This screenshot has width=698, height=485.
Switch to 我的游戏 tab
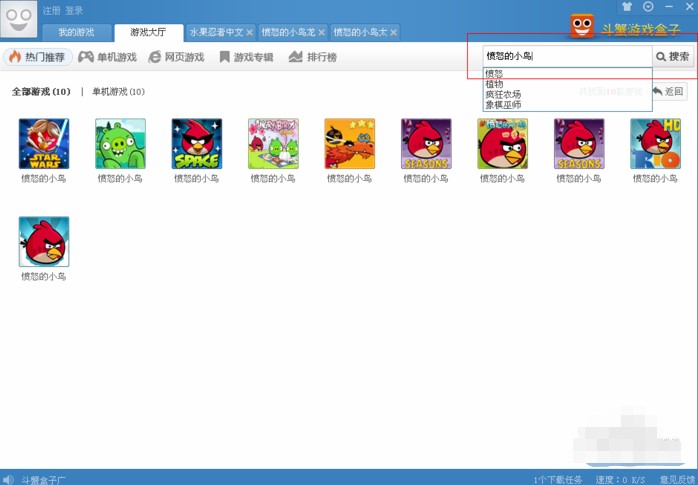click(77, 32)
